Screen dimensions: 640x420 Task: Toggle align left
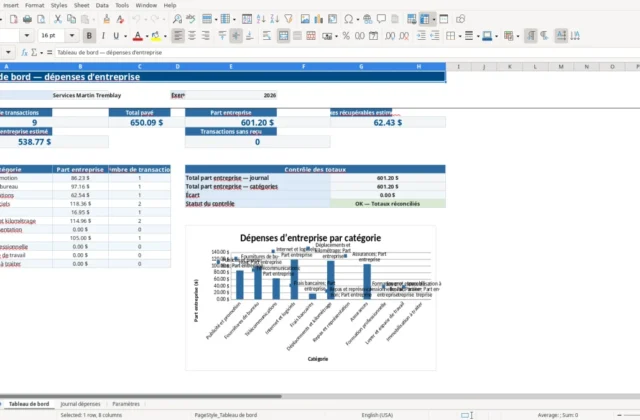pyautogui.click(x=178, y=36)
